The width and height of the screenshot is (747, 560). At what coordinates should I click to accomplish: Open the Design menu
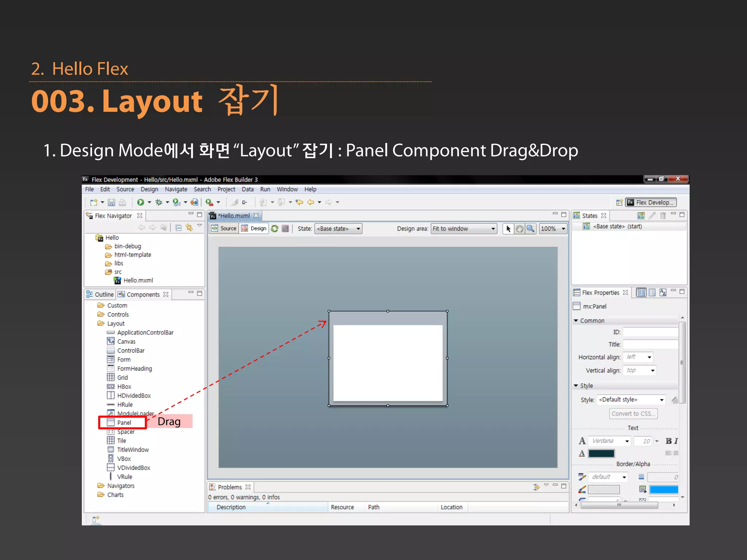pos(149,189)
